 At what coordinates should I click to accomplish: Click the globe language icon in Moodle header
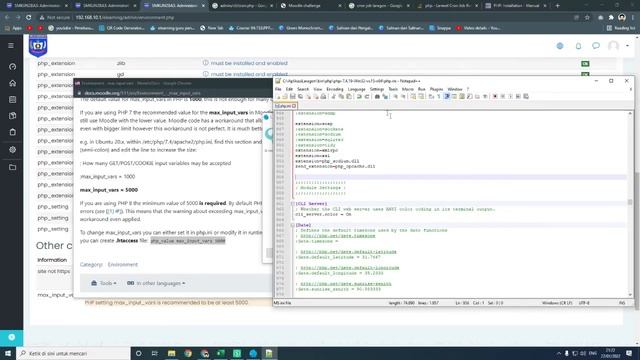[560, 46]
